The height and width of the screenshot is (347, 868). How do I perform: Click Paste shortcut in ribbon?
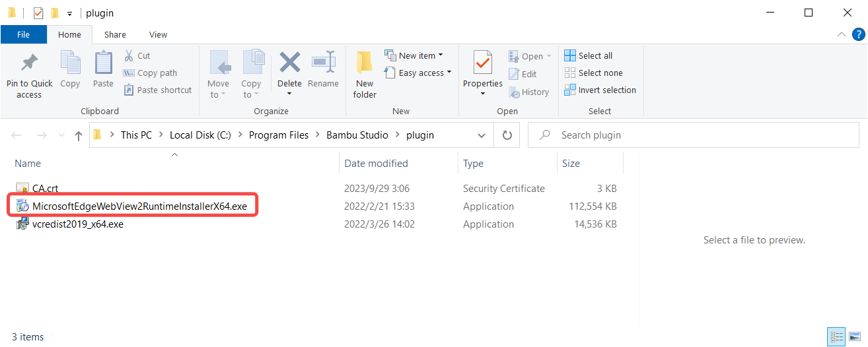pyautogui.click(x=158, y=90)
